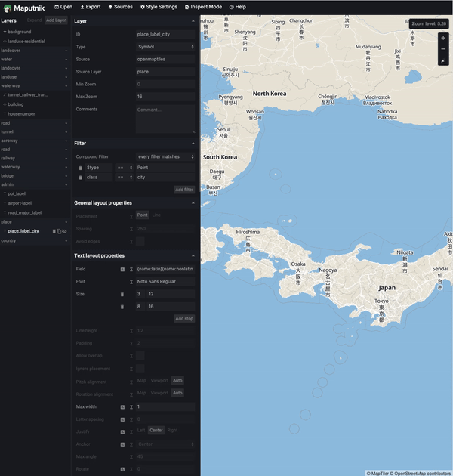
Task: Reset map bearing with compass button
Action: point(443,60)
